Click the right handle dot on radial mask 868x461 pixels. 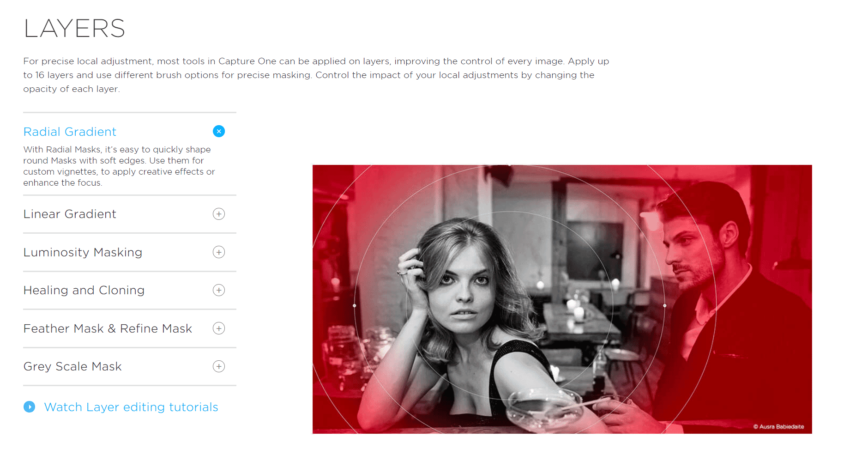[664, 305]
